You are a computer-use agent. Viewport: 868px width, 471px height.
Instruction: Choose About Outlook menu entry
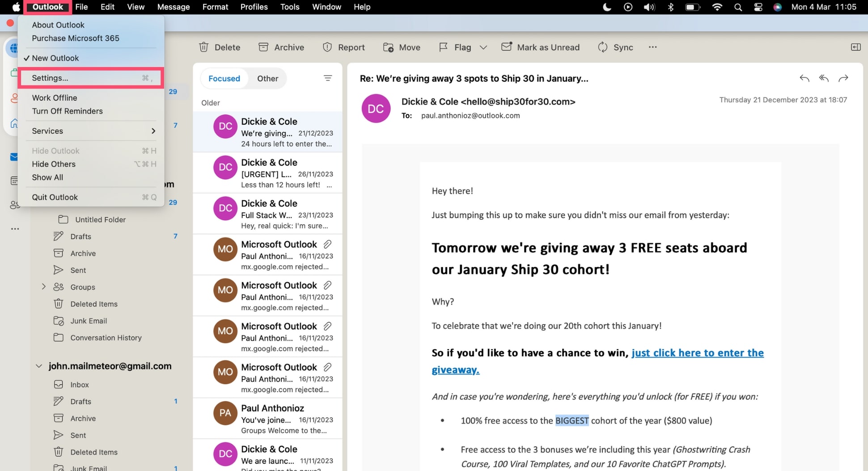click(x=58, y=25)
